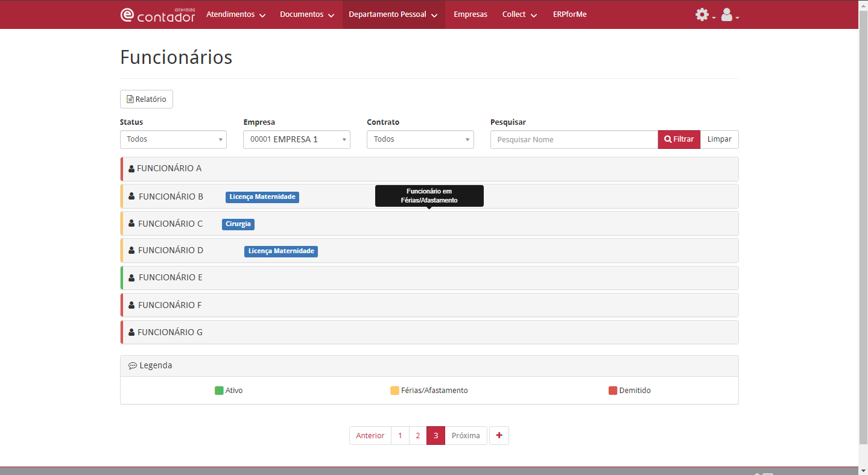Click the red plus pagination icon
Screen dimensions: 868x475
click(499, 435)
